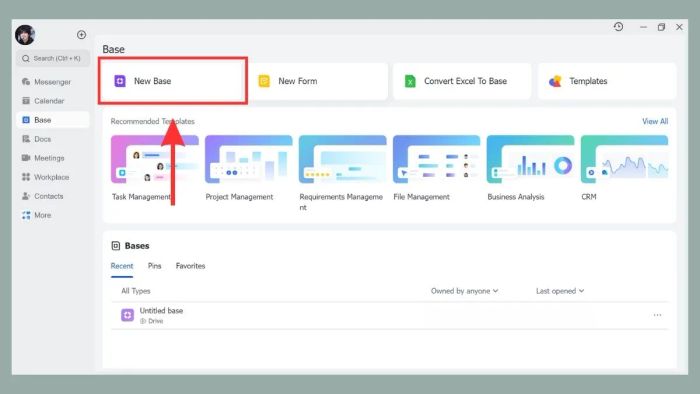The height and width of the screenshot is (394, 700).
Task: Click the colorful Templates icon
Action: (555, 81)
